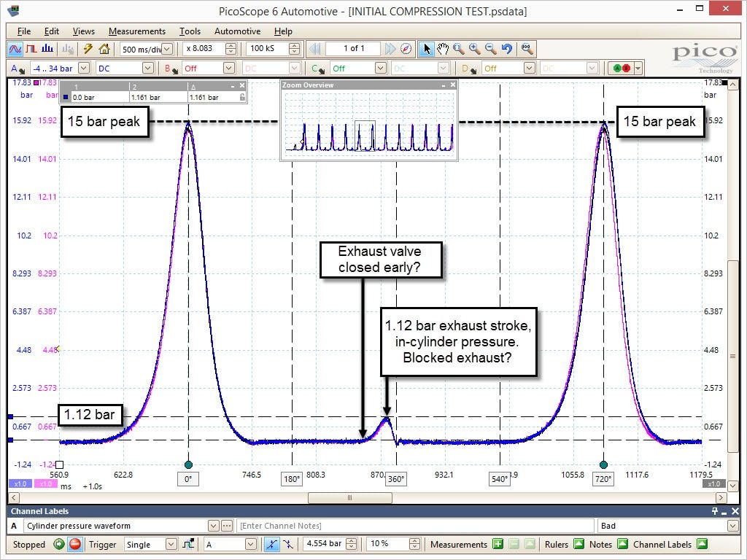This screenshot has width=747, height=560.
Task: Open the Buffer Navigator compass icon
Action: 406,49
